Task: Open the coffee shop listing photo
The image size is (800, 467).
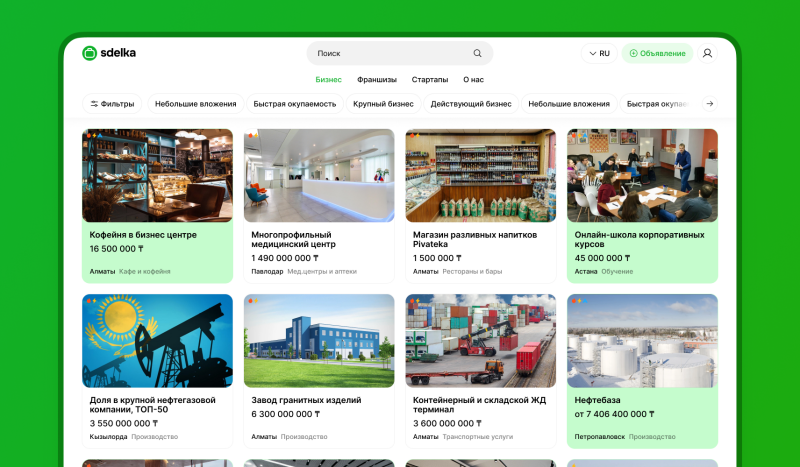Action: click(157, 175)
